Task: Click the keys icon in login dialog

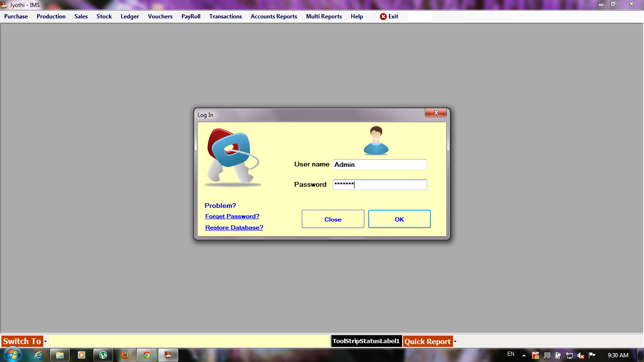Action: (x=232, y=156)
